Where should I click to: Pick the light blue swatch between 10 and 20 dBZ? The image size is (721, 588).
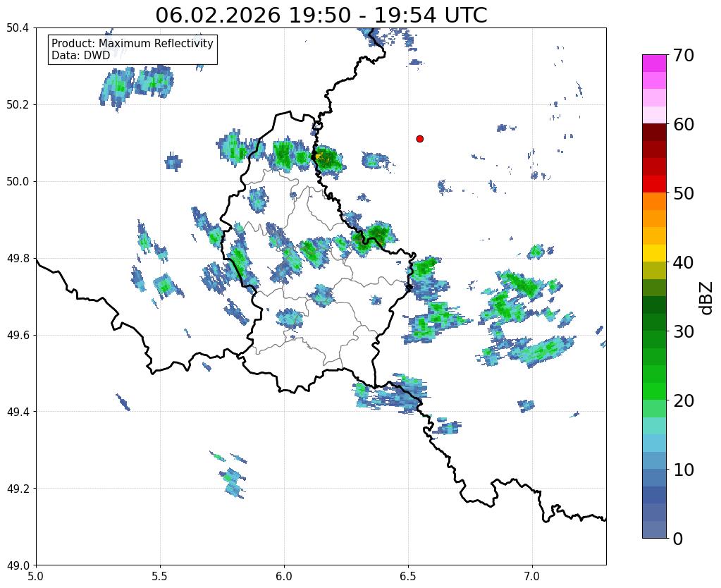[654, 443]
